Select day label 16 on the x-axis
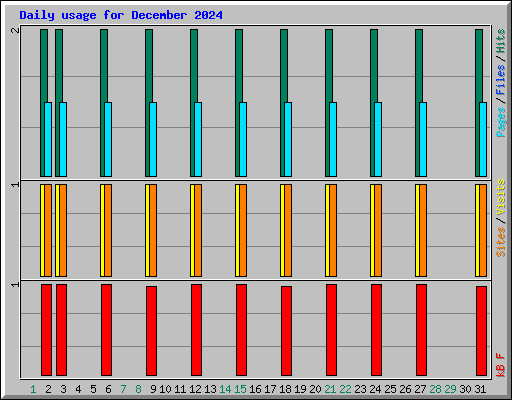 (255, 389)
